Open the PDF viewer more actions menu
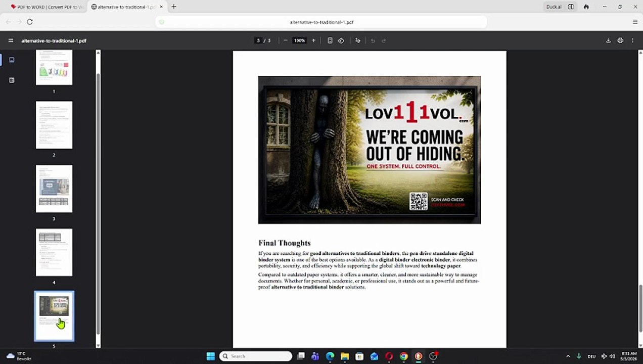Image resolution: width=643 pixels, height=364 pixels. coord(632,40)
